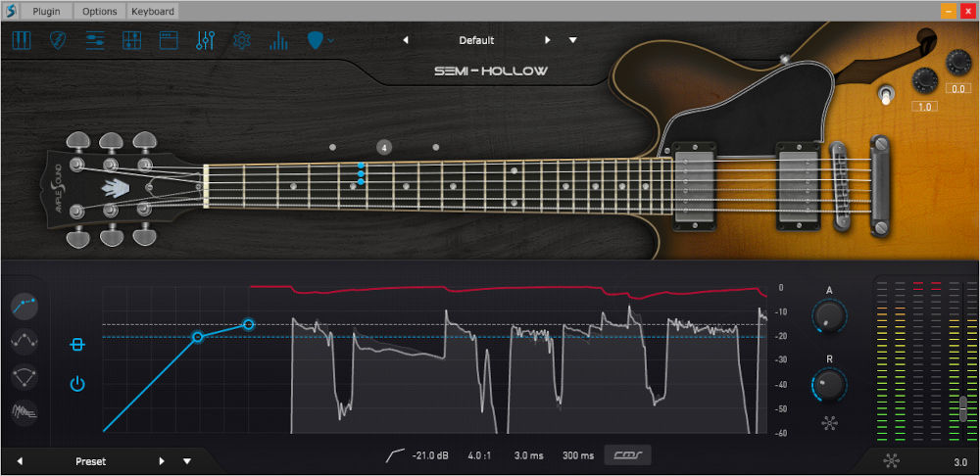This screenshot has height=476, width=980.
Task: Open the piano keys main panel icon
Action: (22, 40)
